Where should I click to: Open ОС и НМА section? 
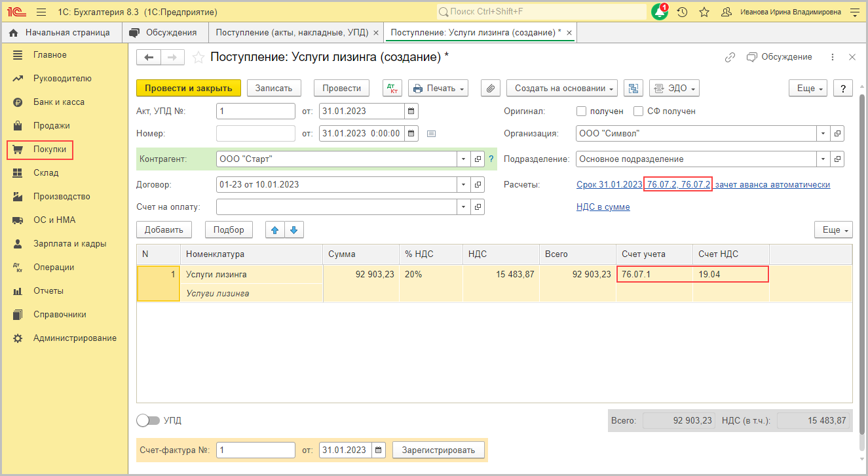coord(53,220)
